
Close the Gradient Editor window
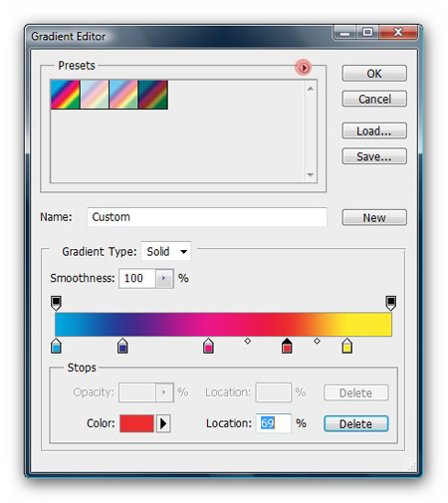(x=398, y=32)
